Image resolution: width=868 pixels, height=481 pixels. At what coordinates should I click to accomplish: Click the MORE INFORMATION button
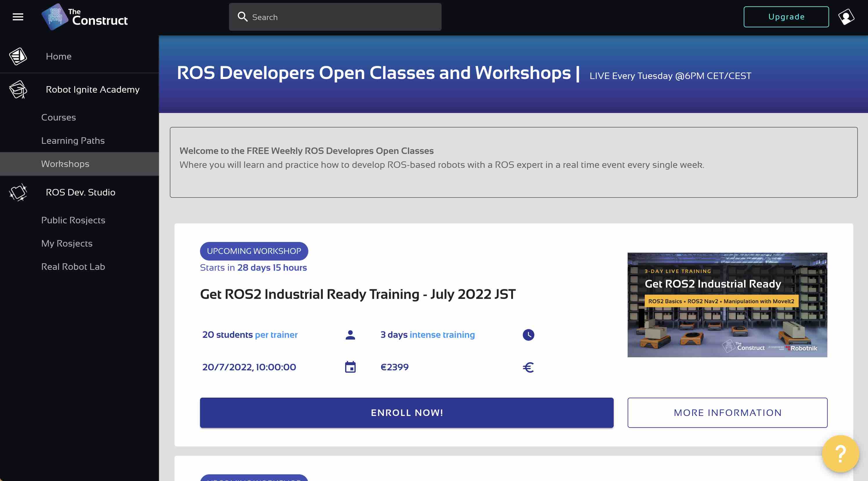(x=727, y=412)
